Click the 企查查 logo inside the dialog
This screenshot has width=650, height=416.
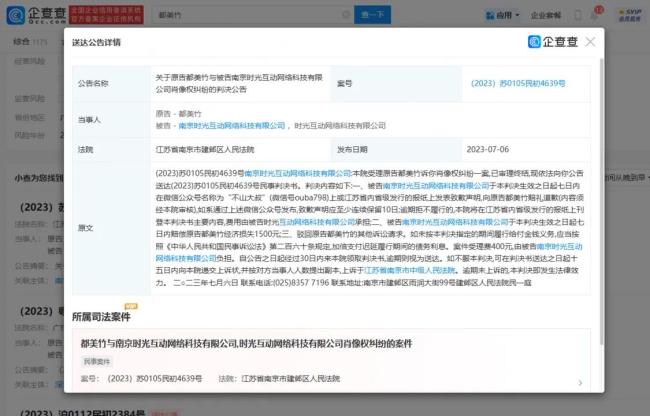pos(553,42)
